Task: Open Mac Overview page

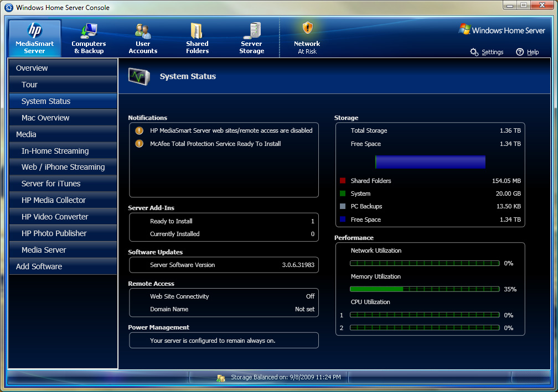Action: tap(63, 118)
